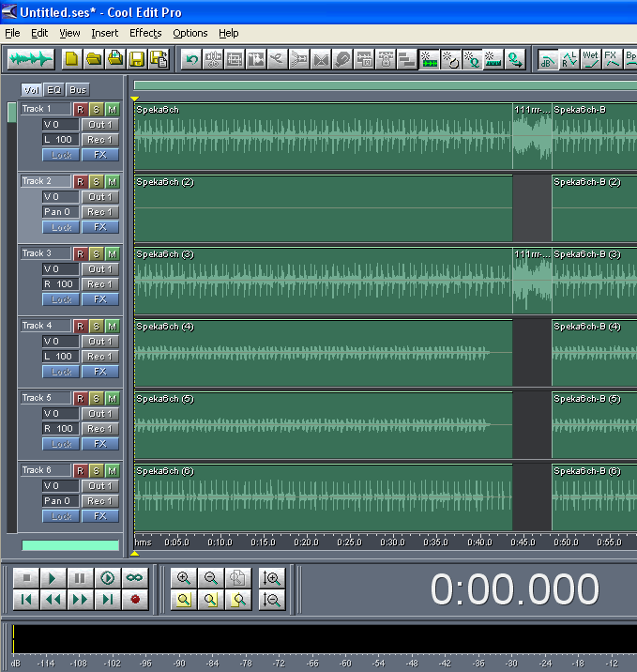
Task: Switch track controls to EQ tab
Action: point(54,90)
